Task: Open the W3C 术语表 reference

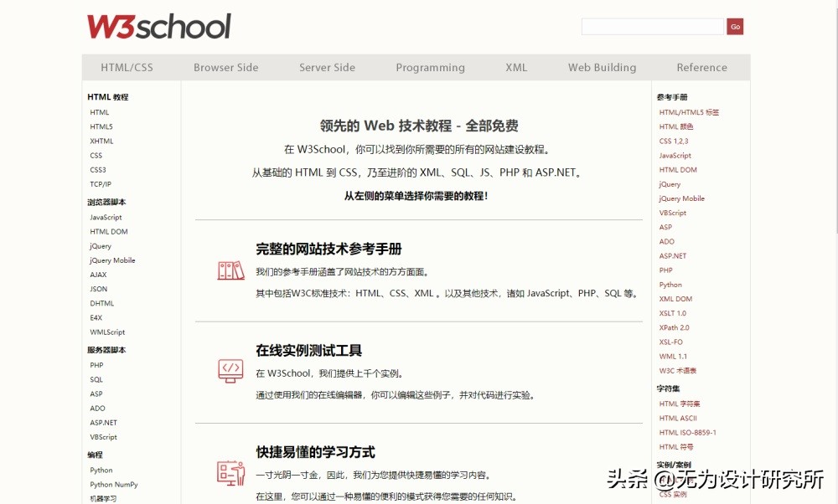Action: pyautogui.click(x=678, y=371)
